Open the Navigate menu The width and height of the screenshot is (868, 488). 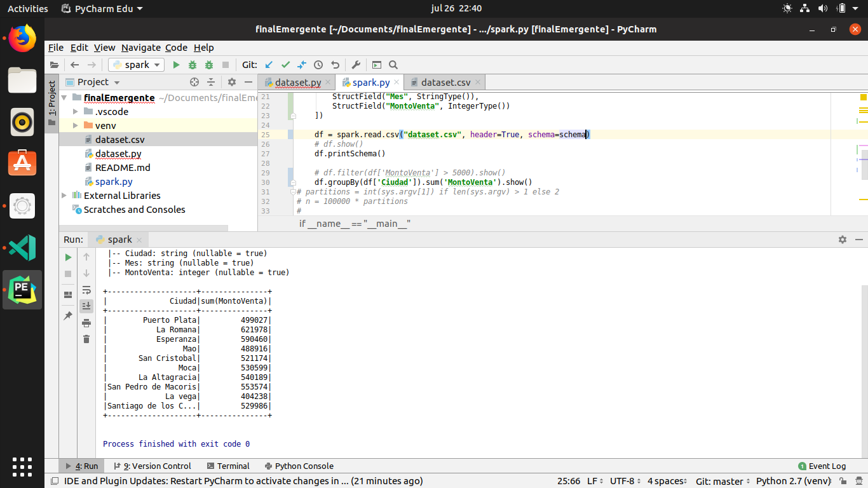tap(142, 48)
